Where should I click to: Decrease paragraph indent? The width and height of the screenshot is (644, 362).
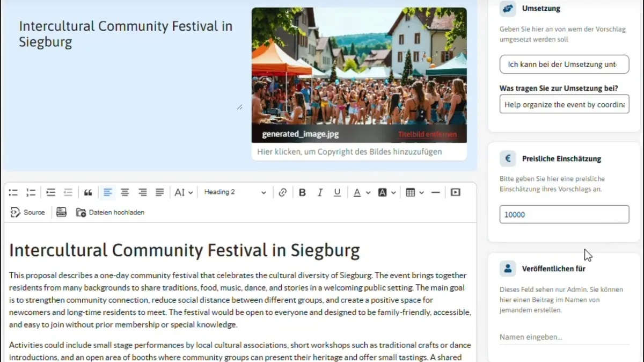click(68, 192)
